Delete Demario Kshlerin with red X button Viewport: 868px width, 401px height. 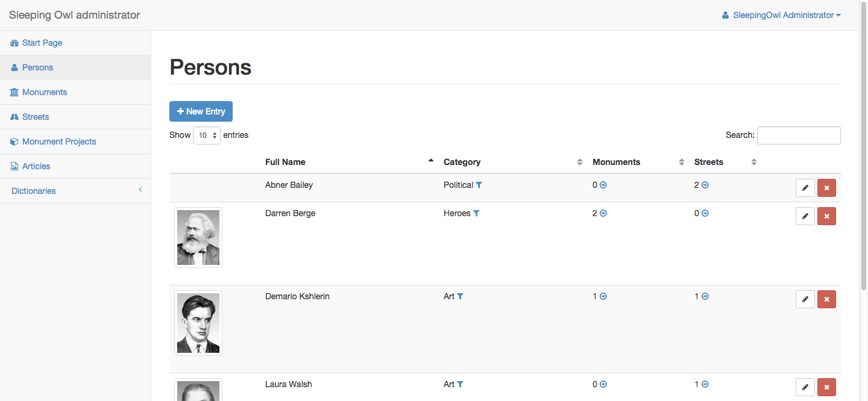[x=826, y=299]
